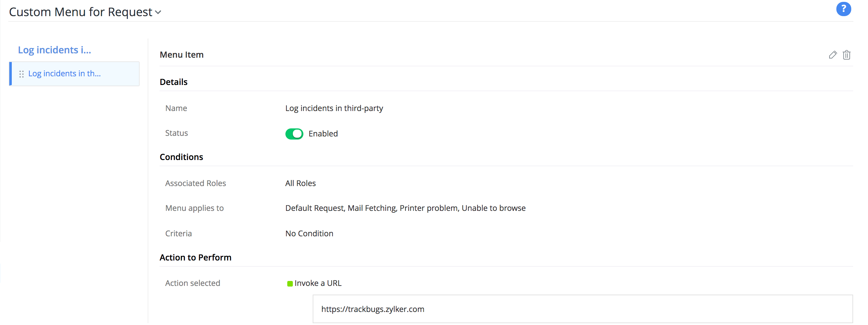Click the green square beside Invoke a URL
This screenshot has width=868, height=325.
[x=289, y=283]
